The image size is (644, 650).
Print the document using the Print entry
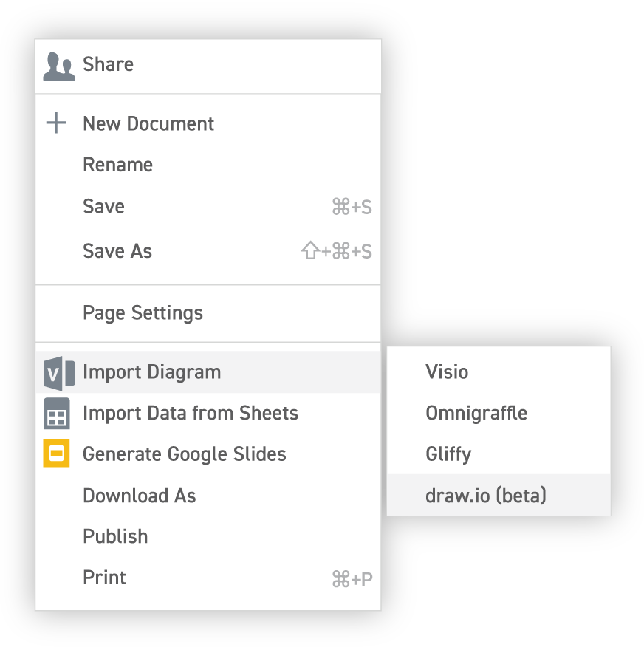click(x=104, y=578)
